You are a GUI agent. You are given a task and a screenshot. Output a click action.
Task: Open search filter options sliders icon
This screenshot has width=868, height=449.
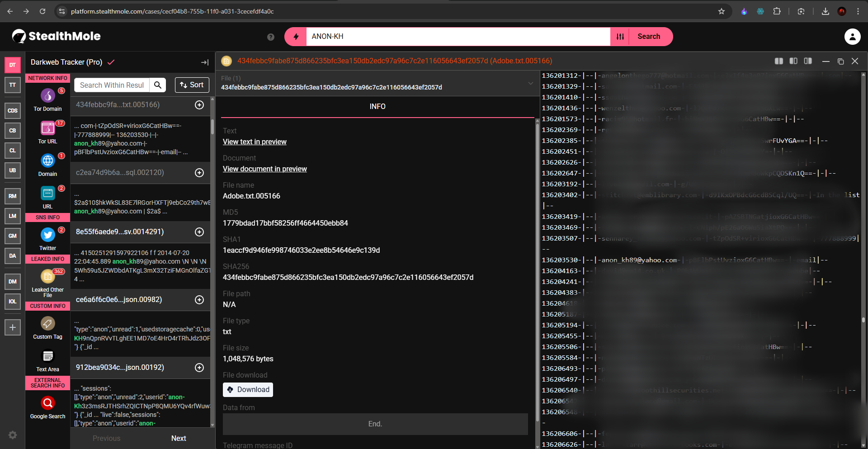620,37
